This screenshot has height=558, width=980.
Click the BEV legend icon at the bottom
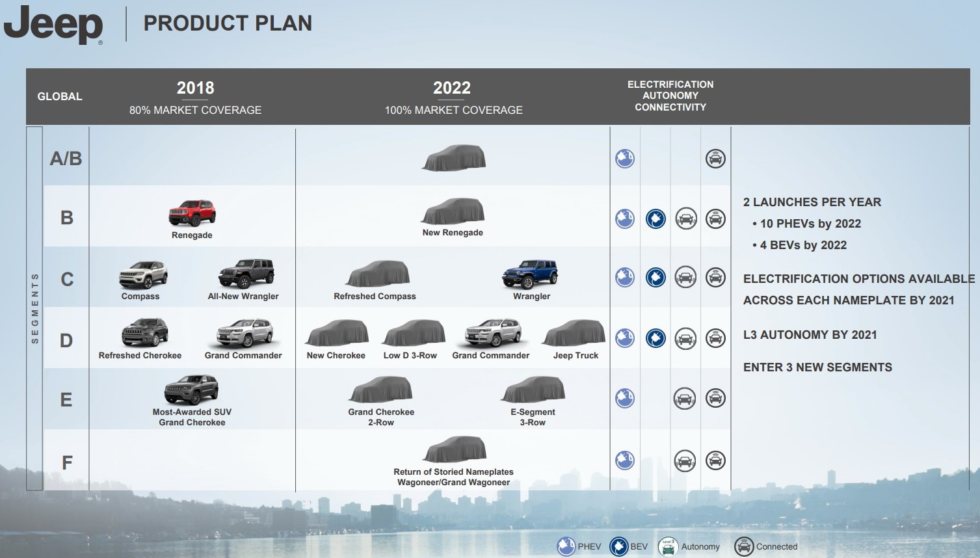[x=618, y=546]
